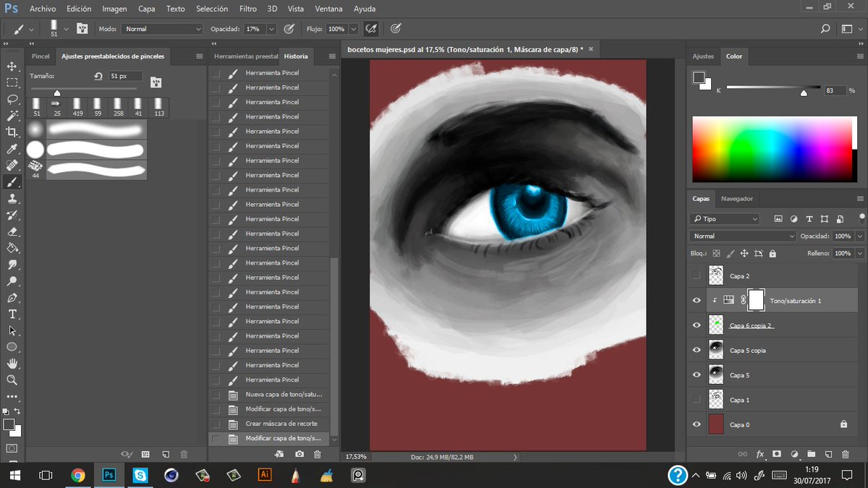Select the Ellipse shape tool
Screen dimensions: 868x488
coord(12,347)
